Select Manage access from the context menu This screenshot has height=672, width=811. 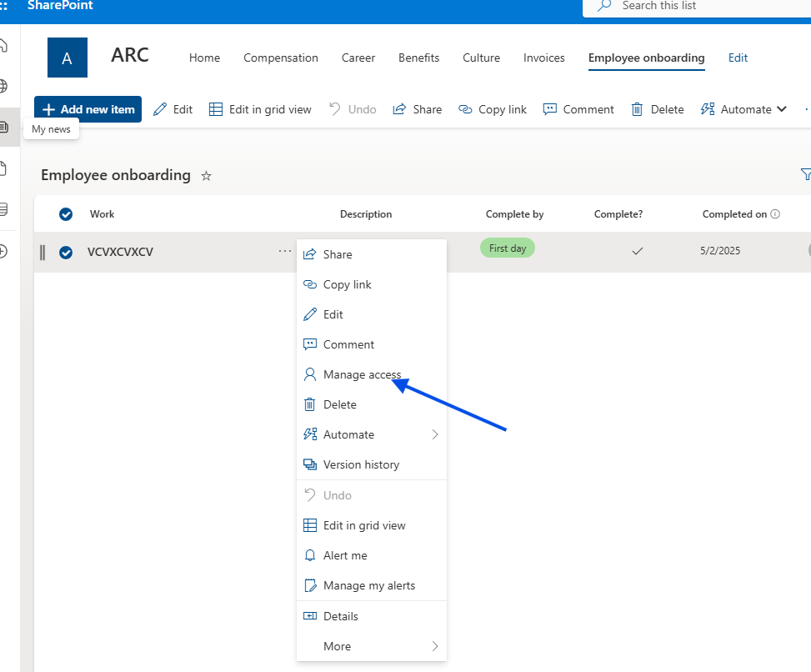coord(362,374)
